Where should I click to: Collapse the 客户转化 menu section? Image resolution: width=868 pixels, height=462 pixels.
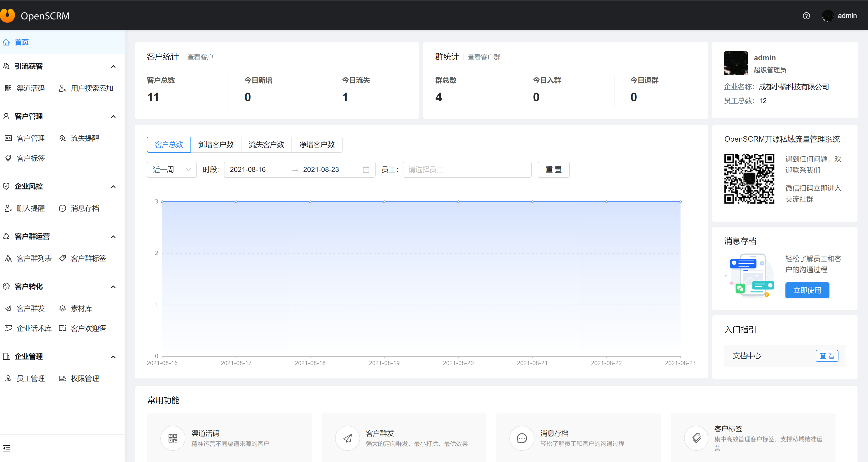[113, 287]
